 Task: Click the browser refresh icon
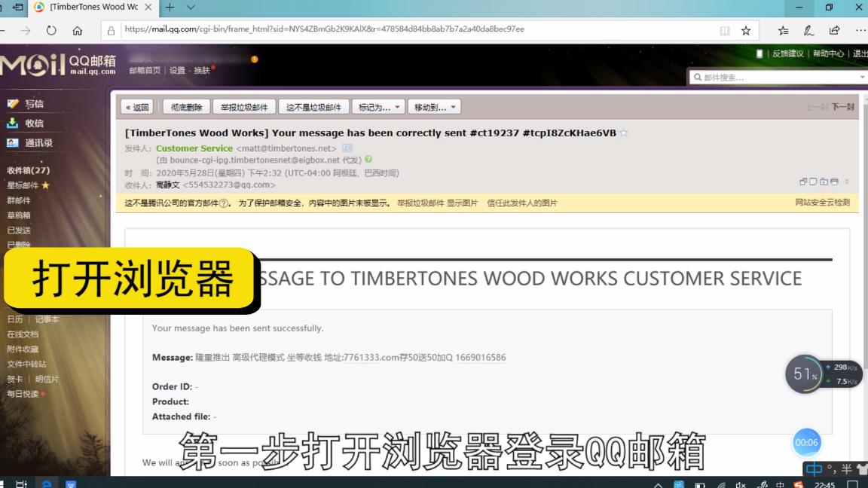[x=51, y=30]
